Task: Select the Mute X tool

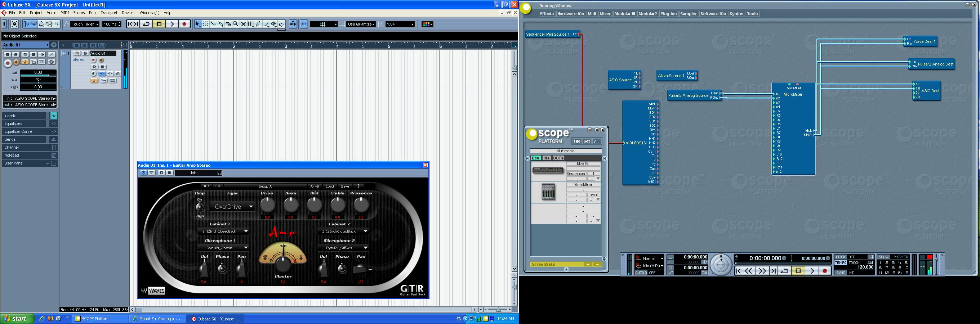Action: coord(244,24)
